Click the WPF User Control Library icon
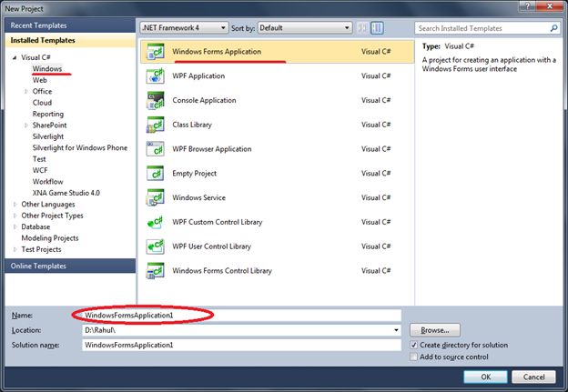The width and height of the screenshot is (568, 392). pos(156,246)
